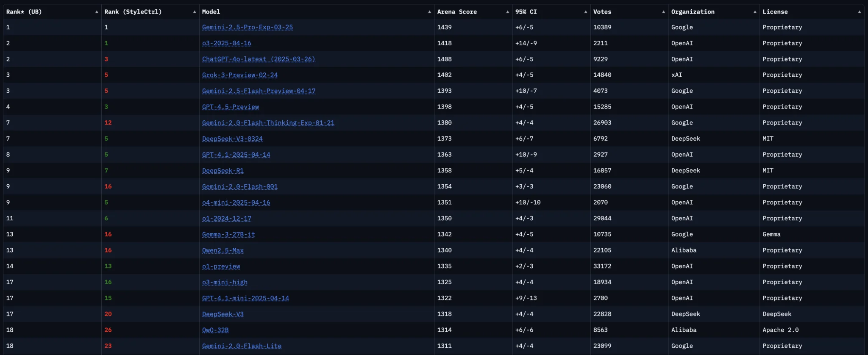The width and height of the screenshot is (868, 355).
Task: Sort by Votes column arrow
Action: [x=663, y=12]
